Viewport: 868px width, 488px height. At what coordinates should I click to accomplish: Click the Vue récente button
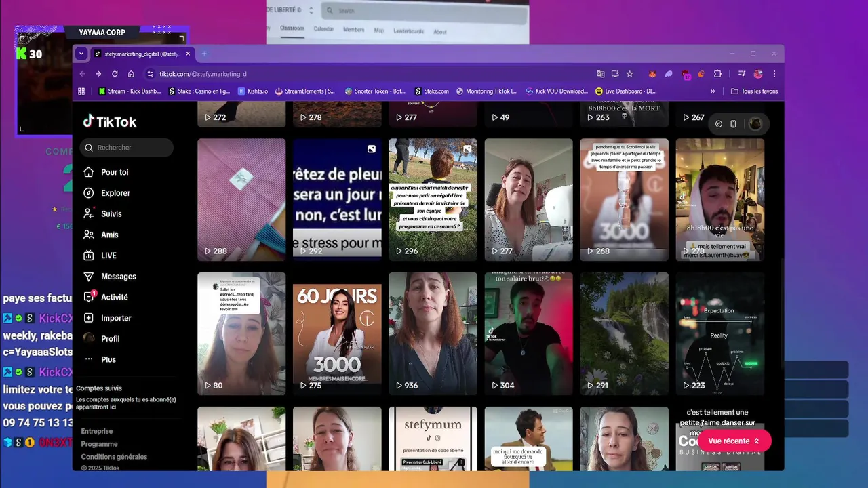734,441
